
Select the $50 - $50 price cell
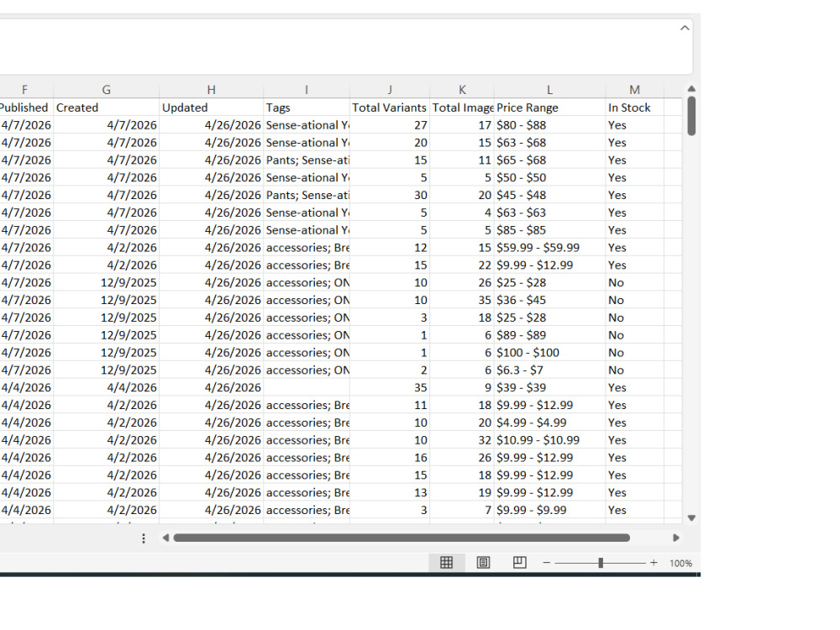click(549, 178)
